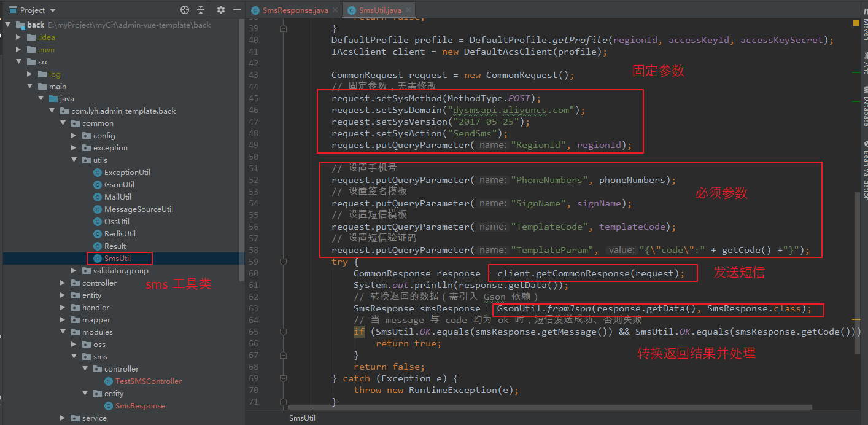Collapse the utils folder arrow

[x=74, y=160]
